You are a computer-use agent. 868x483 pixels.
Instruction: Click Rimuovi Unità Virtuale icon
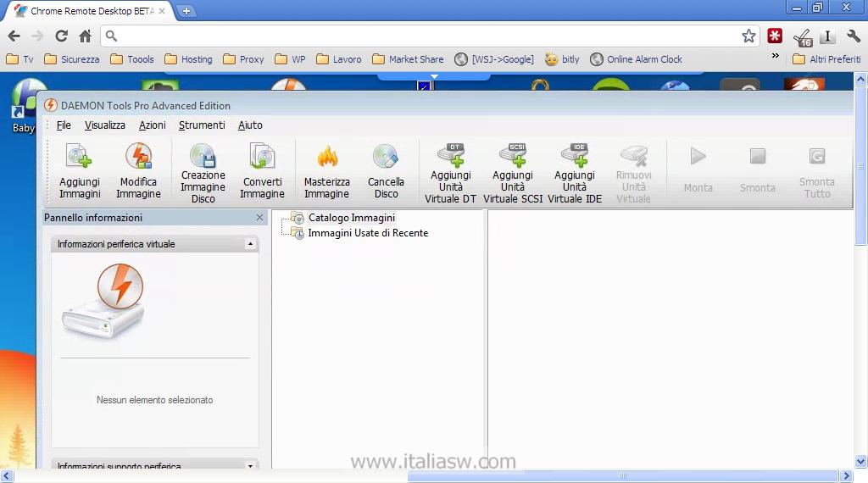(634, 173)
